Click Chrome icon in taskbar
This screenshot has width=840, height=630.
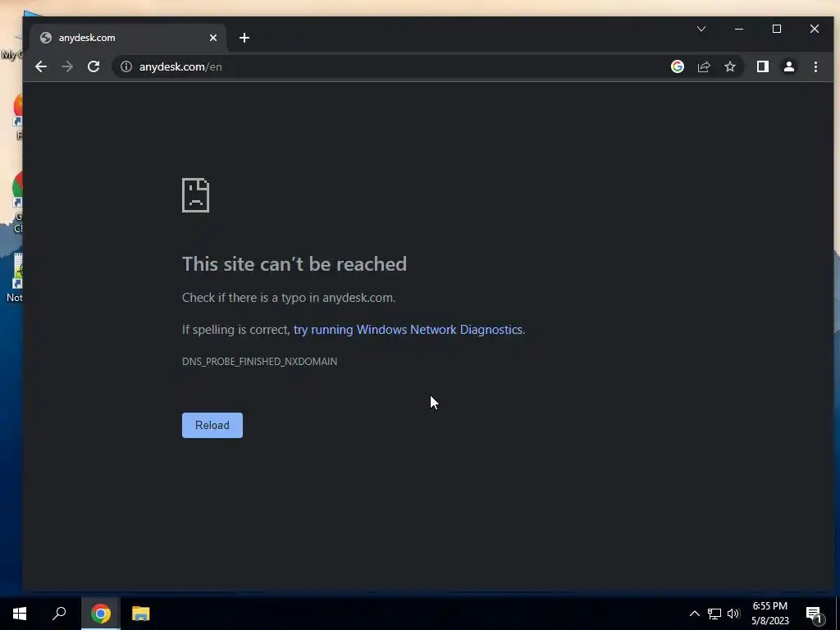pos(101,614)
